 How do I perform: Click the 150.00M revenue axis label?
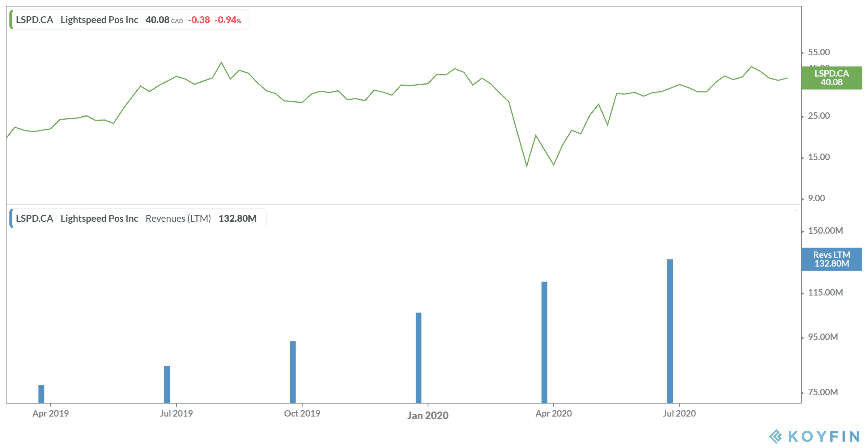[x=825, y=231]
